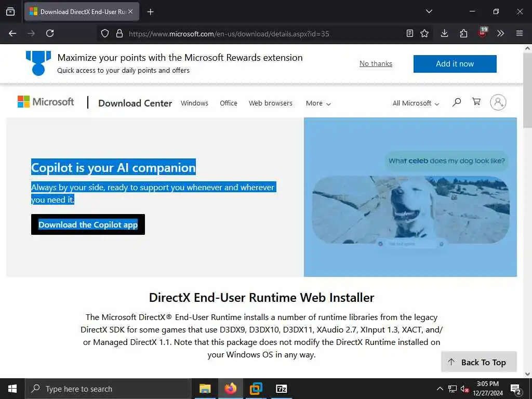Open the VirtualBox-style blue-orange taskbar app
Viewport: 532px width, 399px height.
[256, 389]
